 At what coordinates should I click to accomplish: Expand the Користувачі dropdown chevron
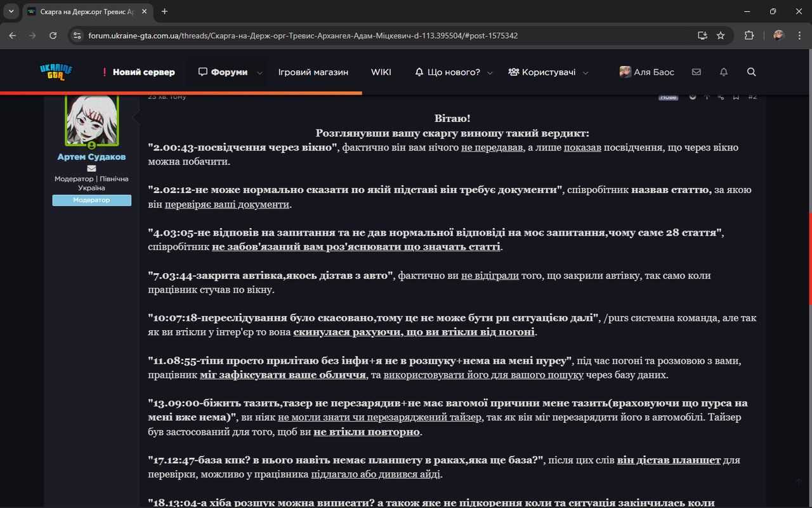coord(586,73)
